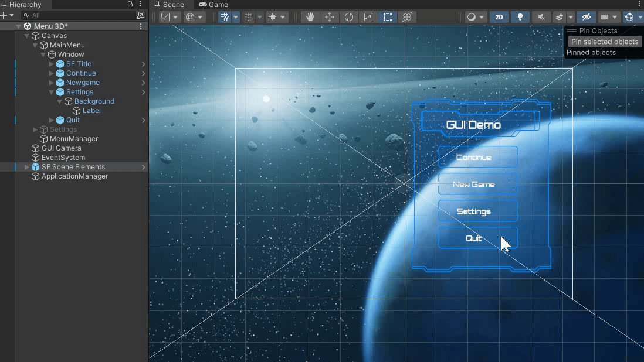Open the handle rotation dropdown arrow
This screenshot has height=362, width=644.
[200, 17]
